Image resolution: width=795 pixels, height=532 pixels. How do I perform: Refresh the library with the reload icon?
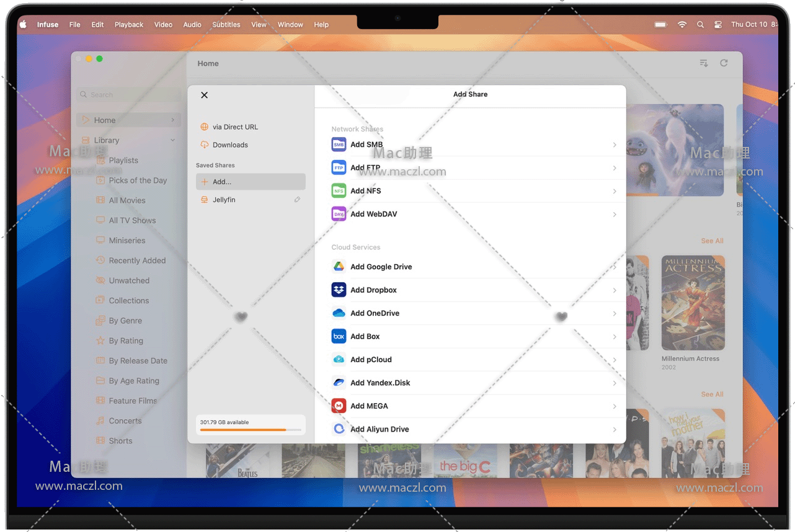point(724,63)
